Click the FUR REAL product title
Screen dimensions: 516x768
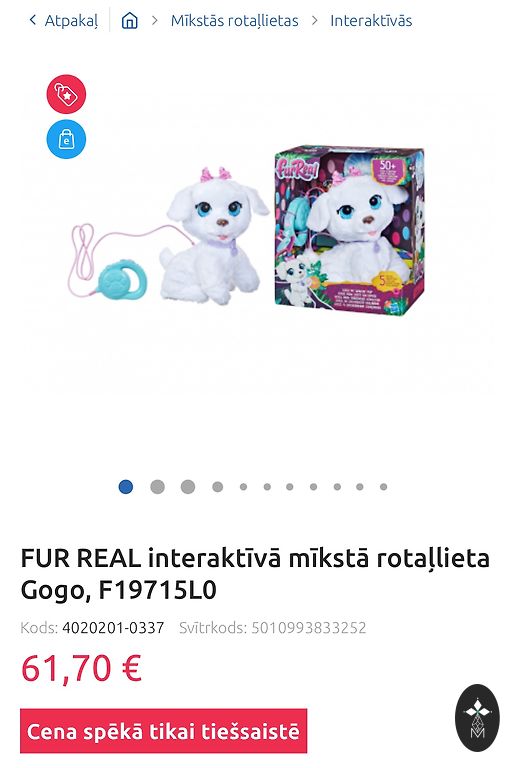tap(255, 574)
